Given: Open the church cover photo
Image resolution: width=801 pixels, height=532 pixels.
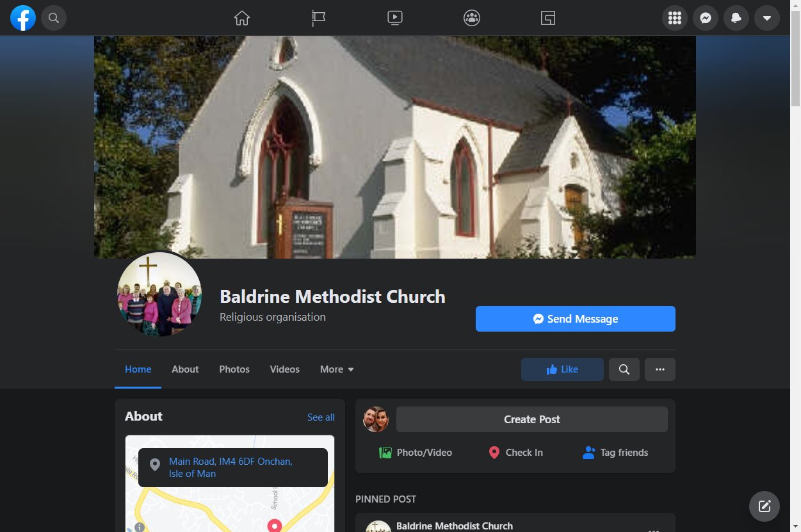Looking at the screenshot, I should [395, 147].
